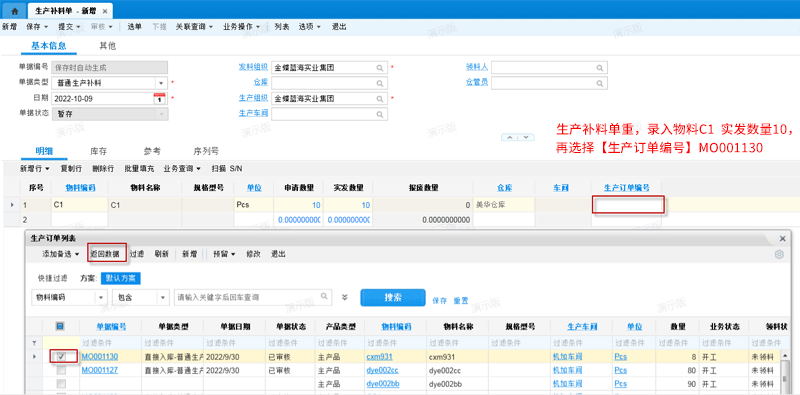
Task: Click the 仓库 header field search icon
Action: [380, 83]
